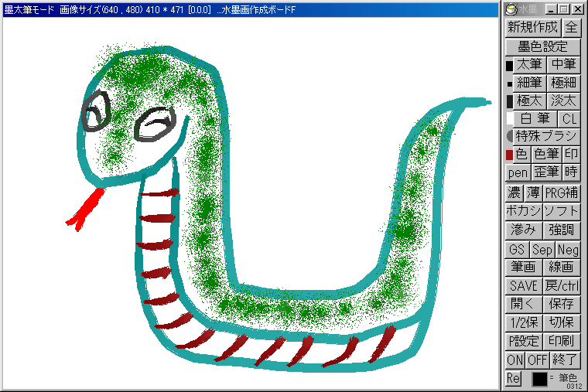Click the black 筆色 brush color swatch
The height and width of the screenshot is (392, 588).
[539, 380]
